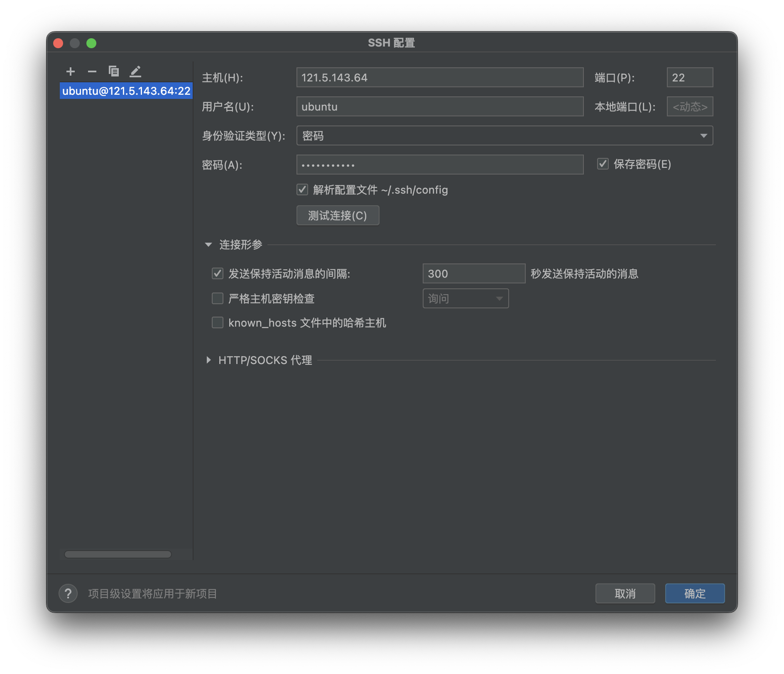Collapse the 连接形参 section
Screen dimensions: 784x674
pyautogui.click(x=208, y=244)
